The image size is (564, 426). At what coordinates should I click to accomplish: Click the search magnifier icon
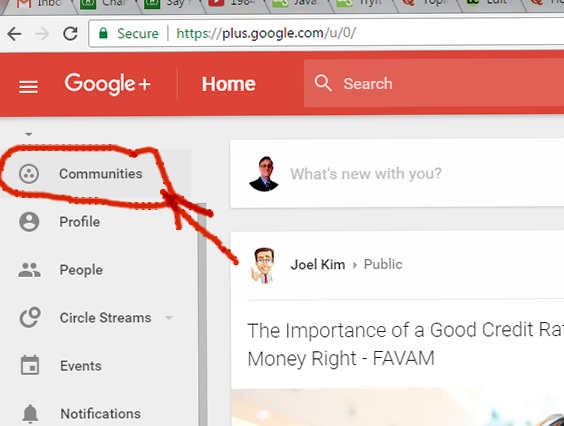tap(323, 83)
